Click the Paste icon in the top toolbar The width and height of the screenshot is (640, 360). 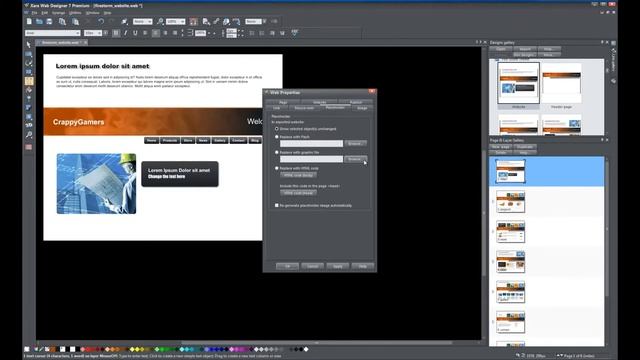pyautogui.click(x=75, y=21)
